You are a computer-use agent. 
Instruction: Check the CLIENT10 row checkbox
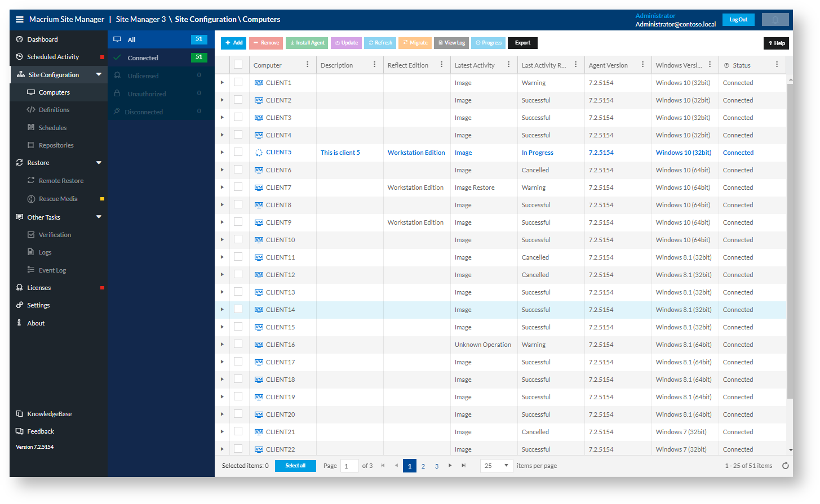click(238, 239)
